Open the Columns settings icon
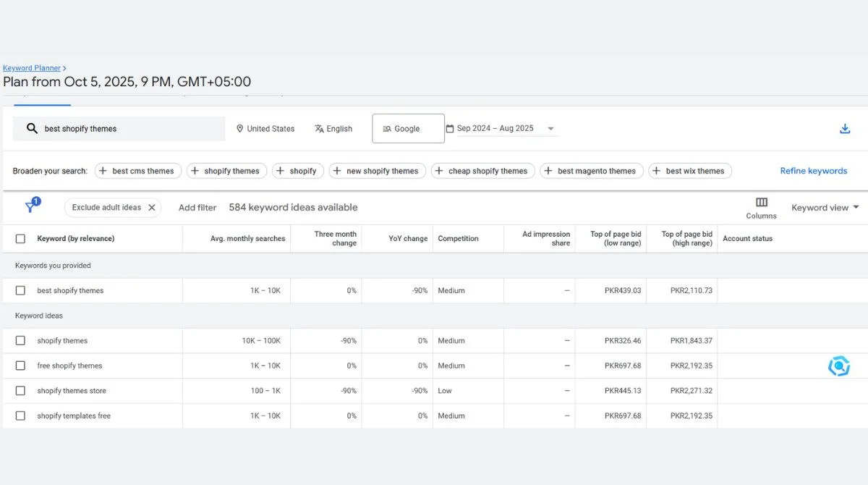This screenshot has width=868, height=485. click(761, 203)
